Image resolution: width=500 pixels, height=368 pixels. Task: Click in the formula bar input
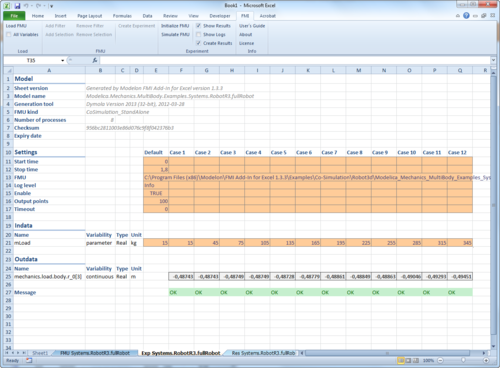[295, 60]
